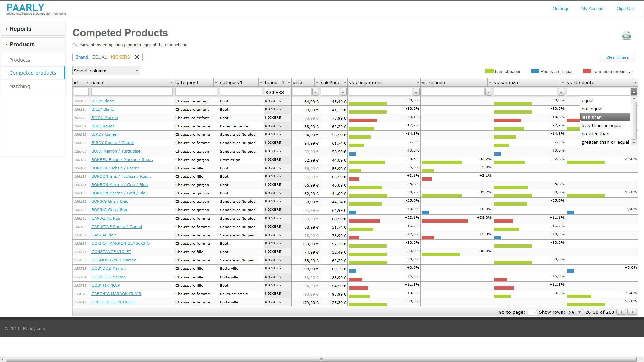Open product BILOU Marron
Screen dimensions: 644x362
click(105, 118)
